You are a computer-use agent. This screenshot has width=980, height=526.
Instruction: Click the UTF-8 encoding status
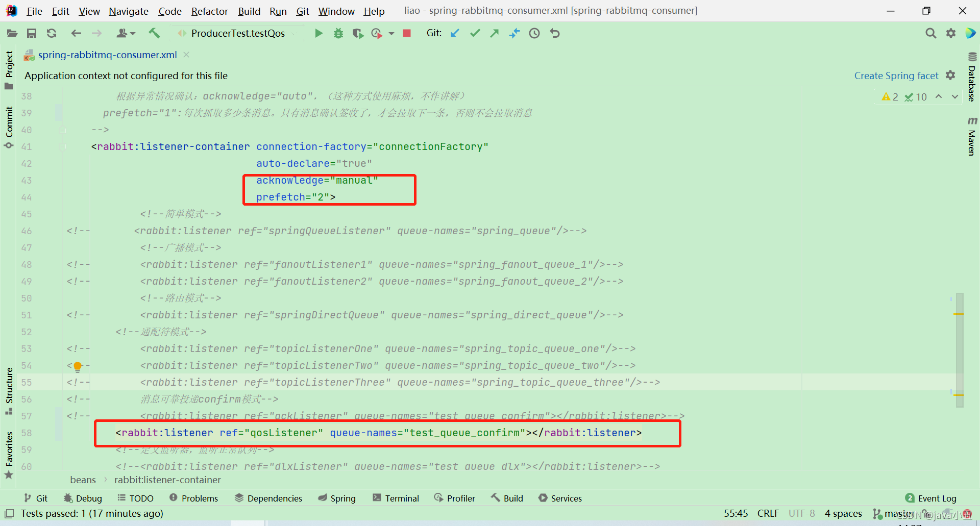[801, 514]
